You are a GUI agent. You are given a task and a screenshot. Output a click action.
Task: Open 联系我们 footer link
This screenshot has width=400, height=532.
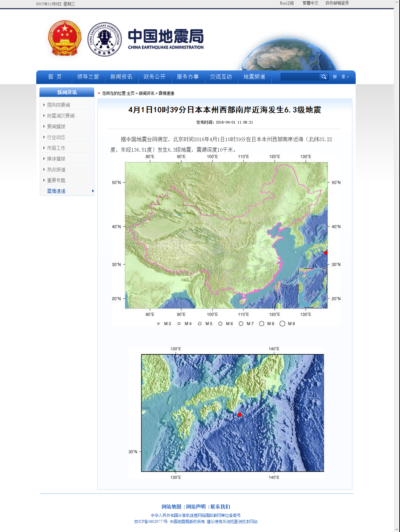pyautogui.click(x=220, y=507)
